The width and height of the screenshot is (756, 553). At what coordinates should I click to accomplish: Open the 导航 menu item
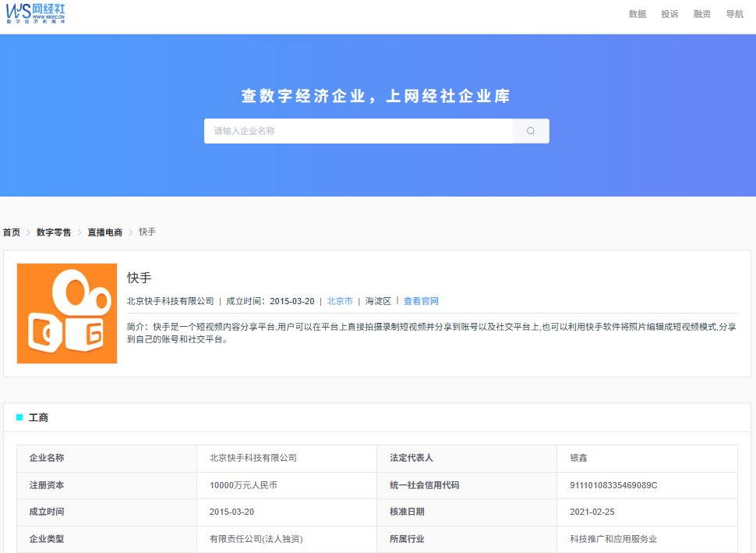pos(734,14)
